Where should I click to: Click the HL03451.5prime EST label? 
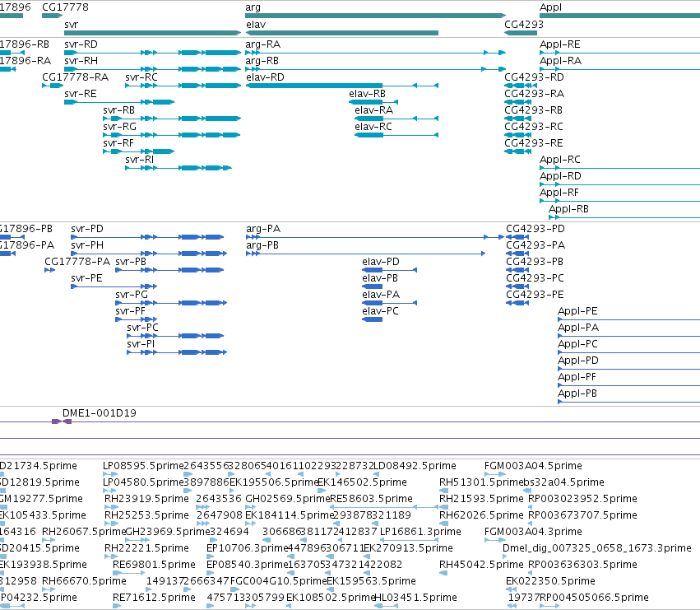[x=415, y=598]
